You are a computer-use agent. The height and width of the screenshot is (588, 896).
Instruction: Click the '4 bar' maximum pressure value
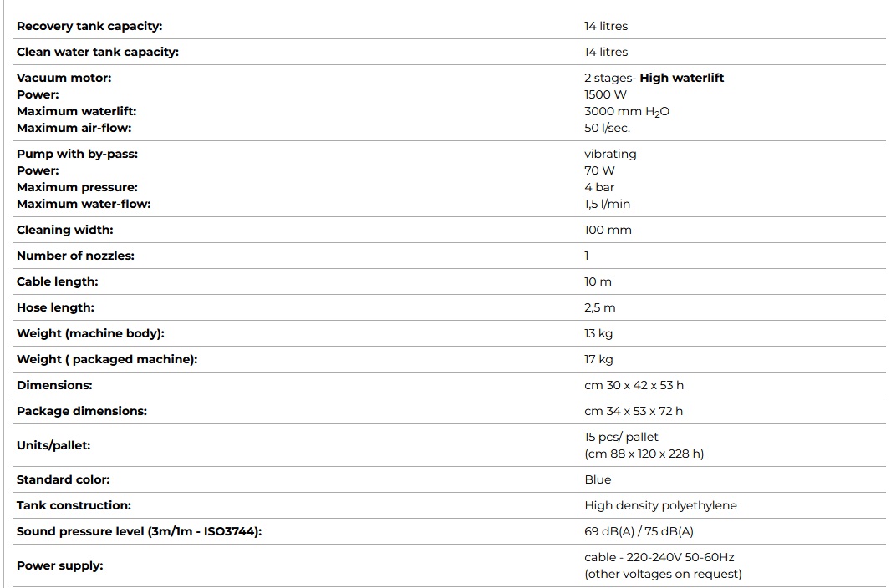coord(599,187)
